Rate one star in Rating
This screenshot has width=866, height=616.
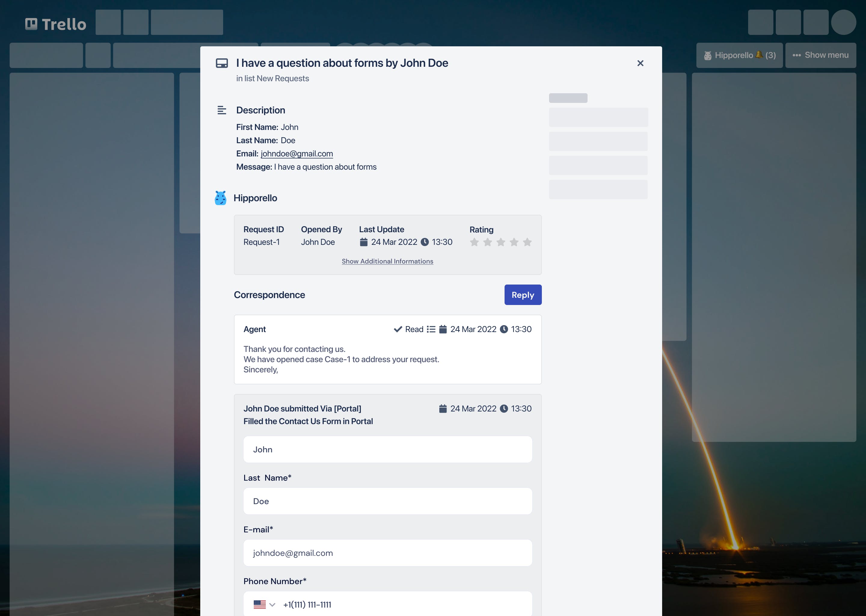coord(474,242)
